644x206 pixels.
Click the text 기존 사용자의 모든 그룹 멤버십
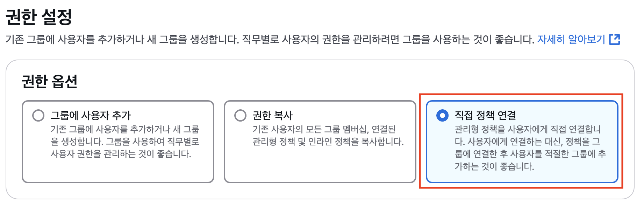310,129
